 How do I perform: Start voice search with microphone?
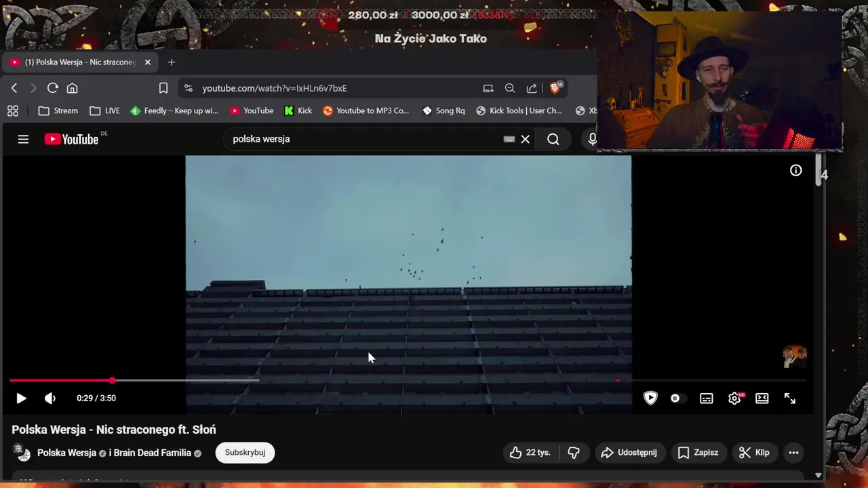pos(592,139)
